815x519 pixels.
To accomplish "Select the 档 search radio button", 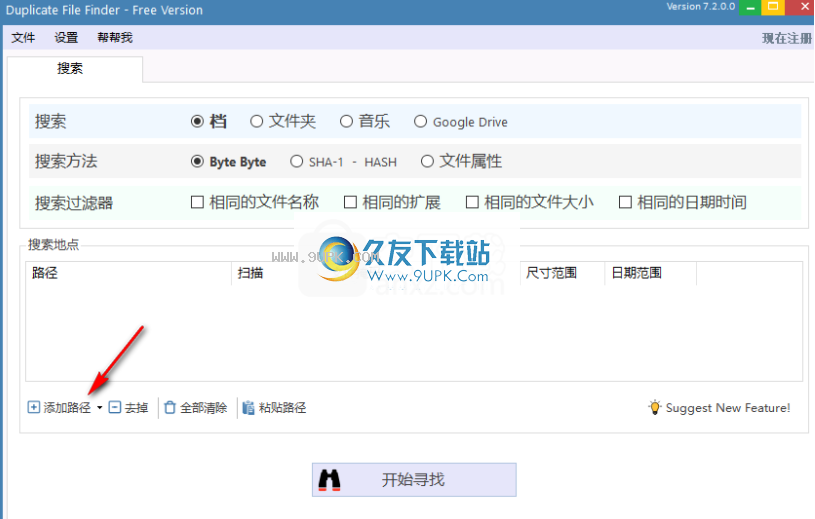I will 197,122.
